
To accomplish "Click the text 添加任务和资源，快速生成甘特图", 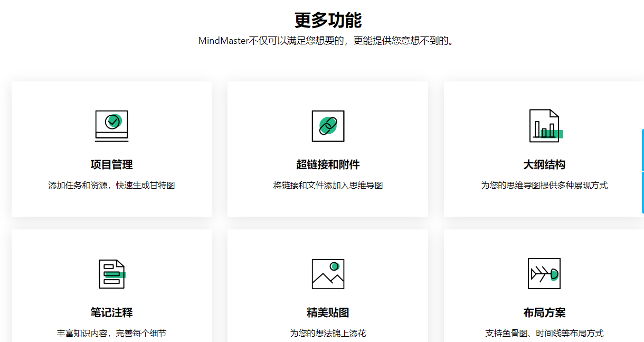I will [x=111, y=186].
